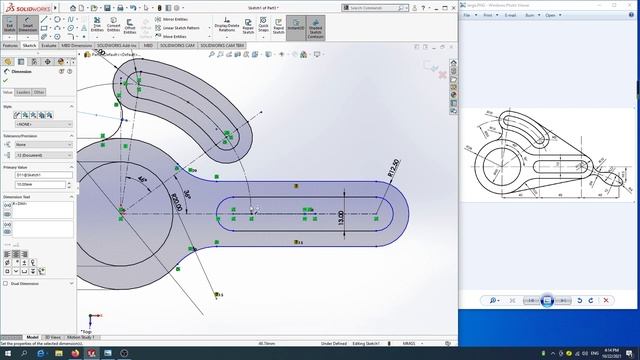Click the Offset Entities tool
The width and height of the screenshot is (640, 360).
[x=130, y=26]
